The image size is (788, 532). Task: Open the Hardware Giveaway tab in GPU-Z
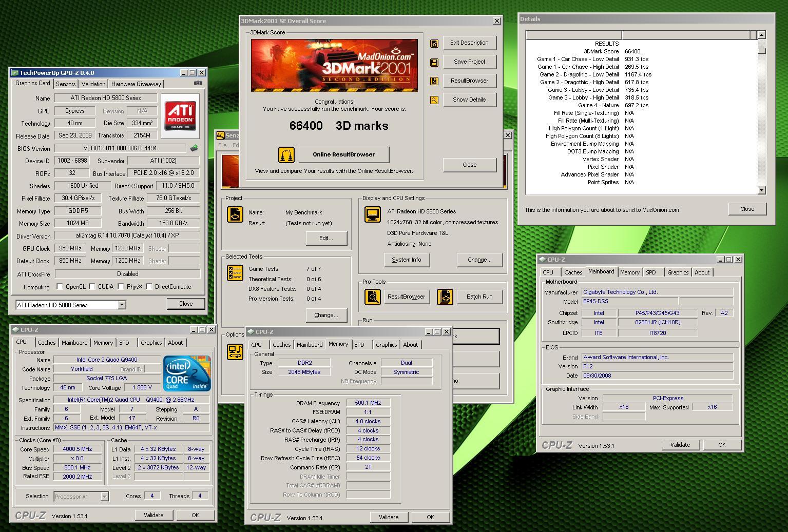(136, 84)
